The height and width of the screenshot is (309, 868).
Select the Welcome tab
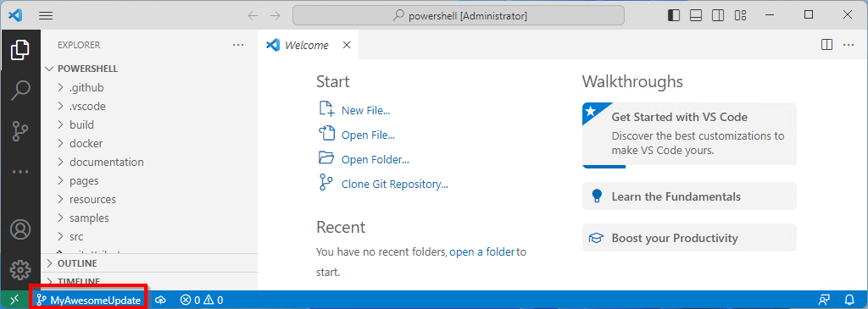[306, 46]
